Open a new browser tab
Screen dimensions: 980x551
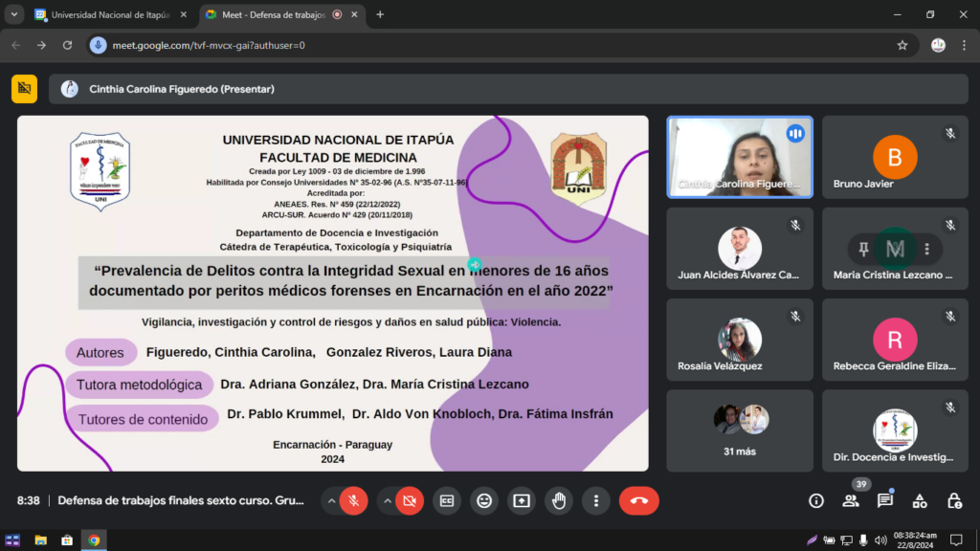point(380,15)
